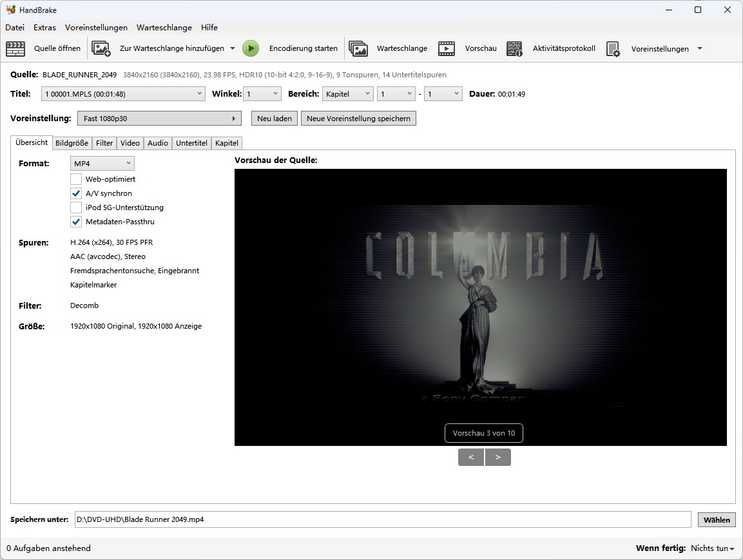Go to previous preview image
Image resolution: width=743 pixels, height=560 pixels.
point(471,457)
